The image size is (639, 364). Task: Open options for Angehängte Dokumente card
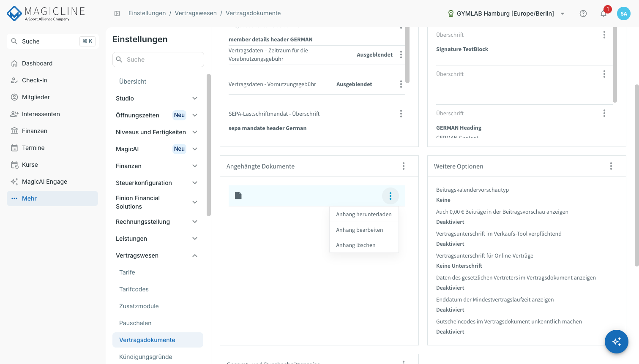click(404, 166)
